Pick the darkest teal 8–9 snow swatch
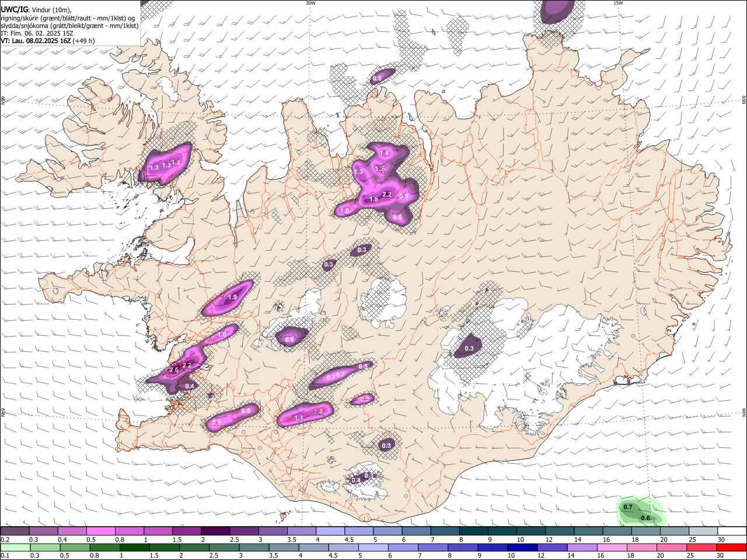The width and height of the screenshot is (747, 560). coord(474,531)
